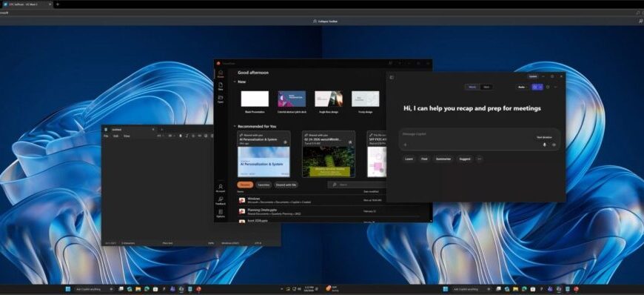Open the Start menu on the right monitor taskbar
The image size is (644, 295).
tap(445, 289)
